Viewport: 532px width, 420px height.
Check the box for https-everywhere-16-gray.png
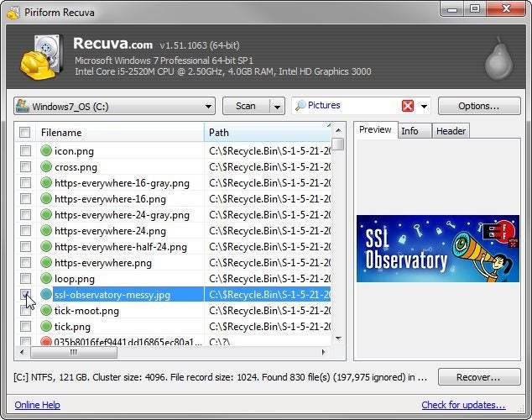[x=25, y=182]
